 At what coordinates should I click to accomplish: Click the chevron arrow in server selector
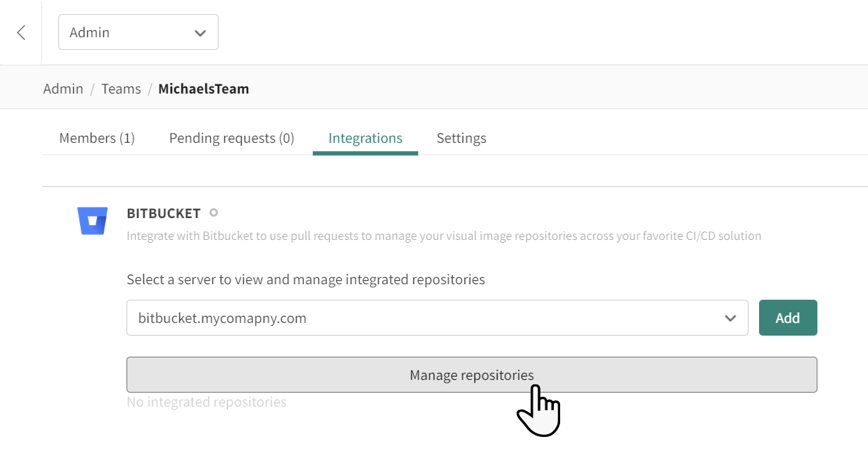pyautogui.click(x=730, y=318)
